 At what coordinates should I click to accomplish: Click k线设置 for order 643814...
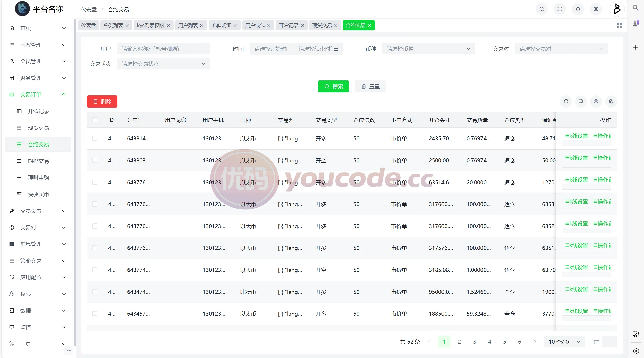tap(576, 136)
